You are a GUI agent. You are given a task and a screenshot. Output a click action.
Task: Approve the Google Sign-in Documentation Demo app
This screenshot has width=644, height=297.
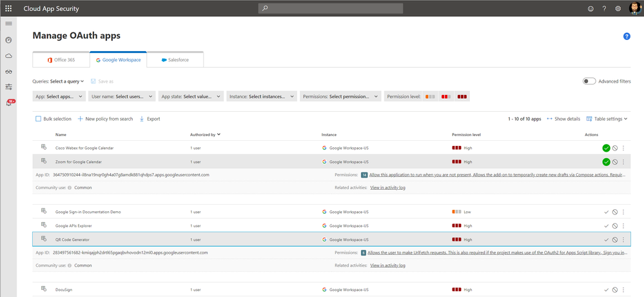point(606,212)
